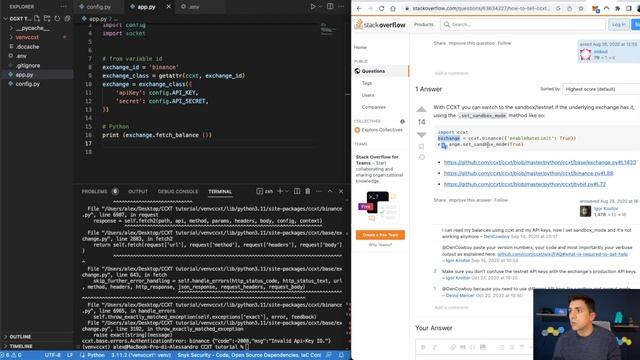Viewport: 640px width, 360px height.
Task: Open the run options dropdown arrow
Action: click(x=320, y=7)
